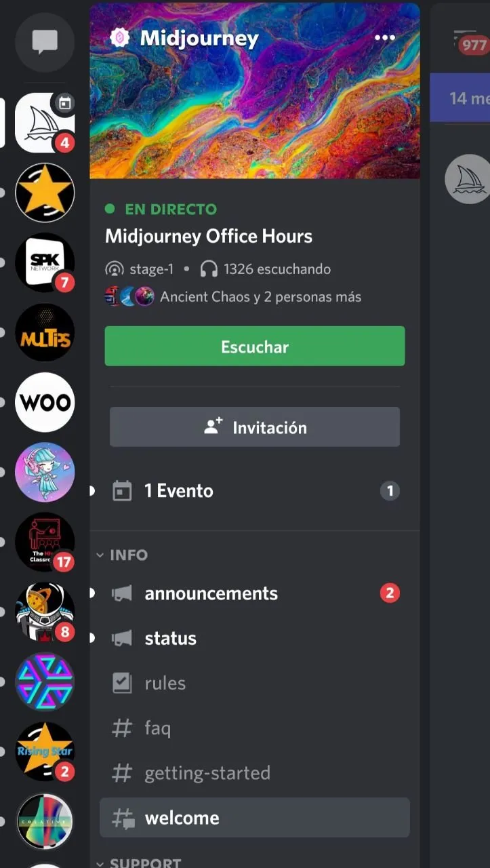The width and height of the screenshot is (490, 868).
Task: Open the status channel
Action: click(255, 638)
